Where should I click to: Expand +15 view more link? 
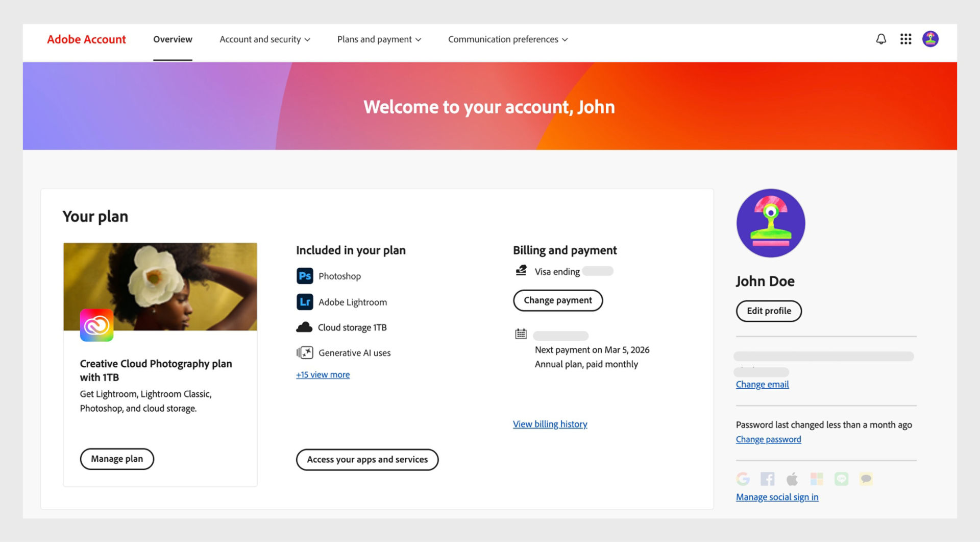tap(323, 375)
